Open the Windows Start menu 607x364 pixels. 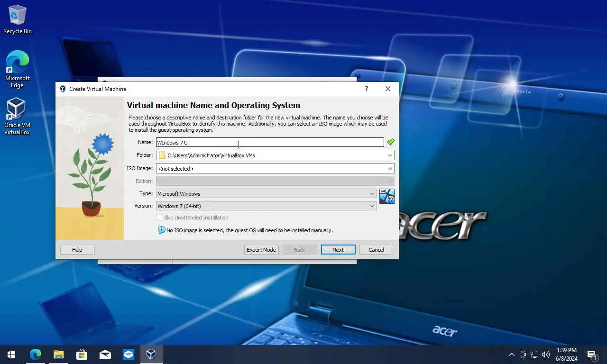tap(11, 354)
